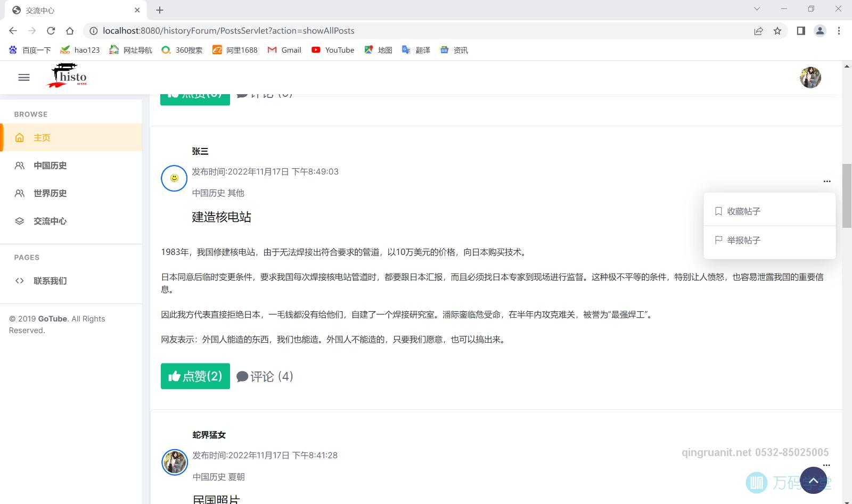852x504 pixels.
Task: Navigate to 交流中心 in sidebar
Action: tap(50, 221)
